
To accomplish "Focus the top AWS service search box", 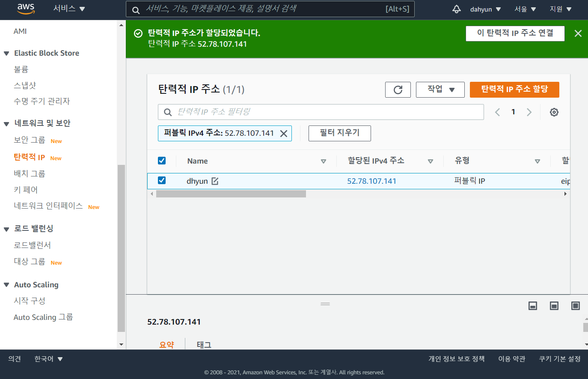I will (x=270, y=9).
